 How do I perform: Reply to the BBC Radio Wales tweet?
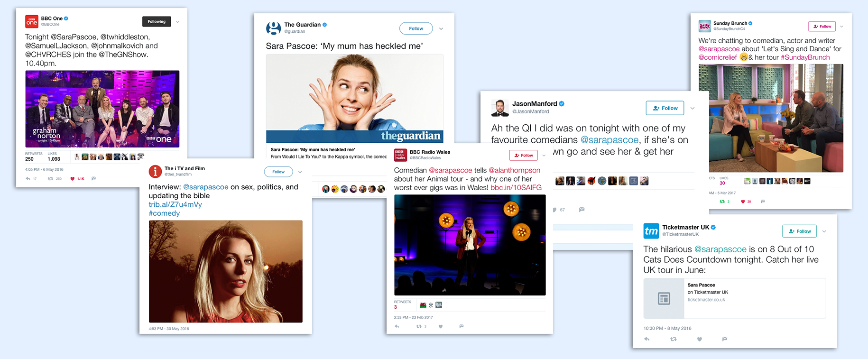tap(397, 326)
